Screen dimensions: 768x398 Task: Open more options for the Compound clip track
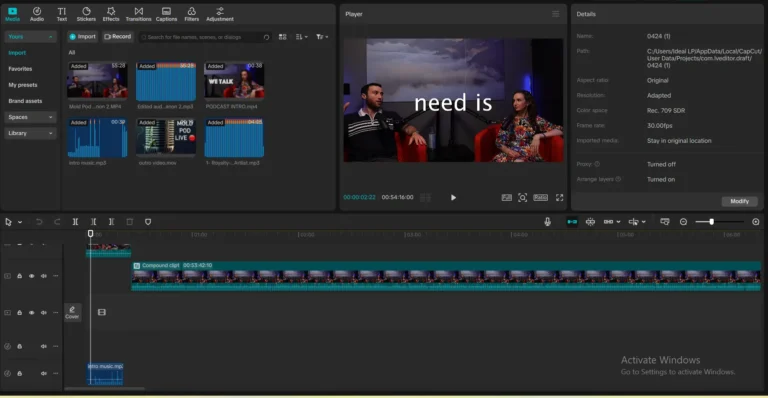tap(56, 276)
